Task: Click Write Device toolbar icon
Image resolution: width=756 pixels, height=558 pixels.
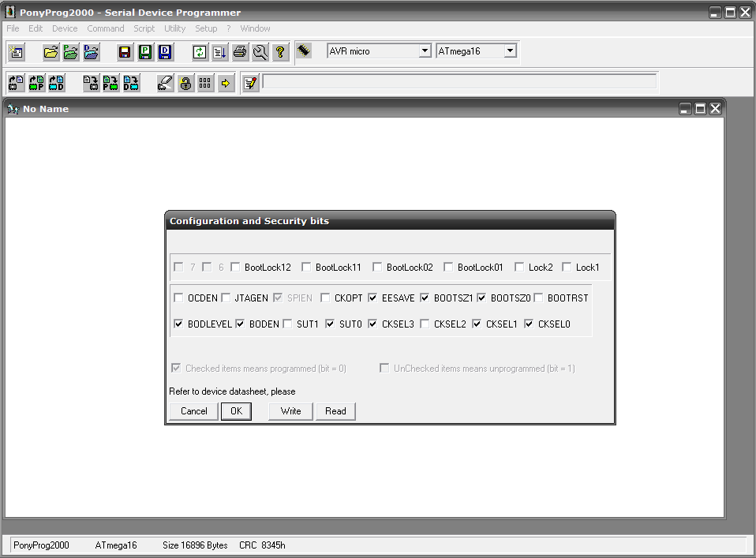Action: 90,83
